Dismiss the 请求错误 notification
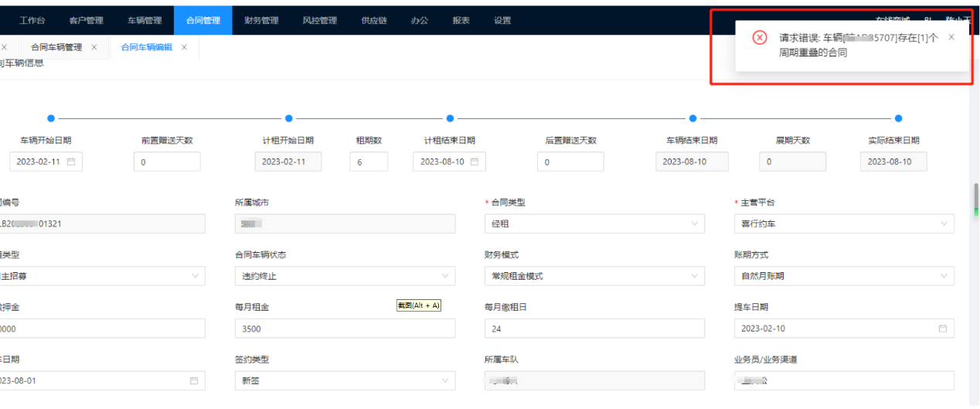980x409 pixels. pos(951,37)
